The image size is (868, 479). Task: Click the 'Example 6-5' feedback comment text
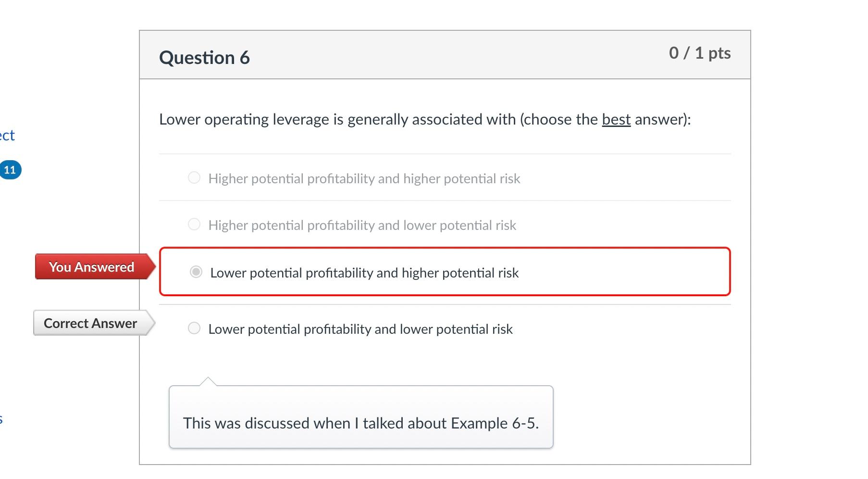(360, 423)
